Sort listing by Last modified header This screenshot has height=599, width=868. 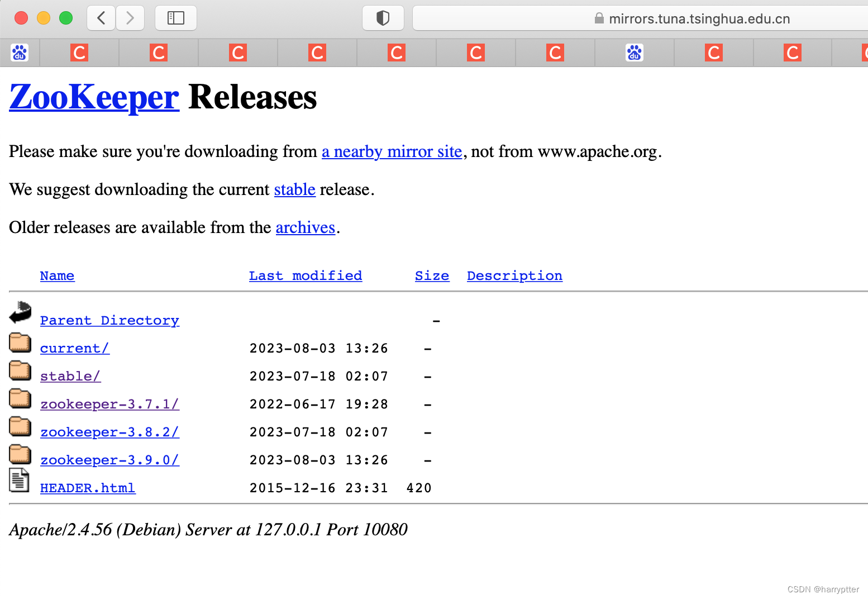click(x=306, y=275)
